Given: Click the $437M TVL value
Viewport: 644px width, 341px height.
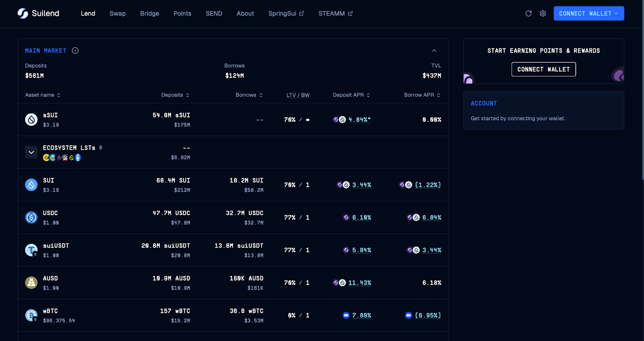Looking at the screenshot, I should [432, 76].
